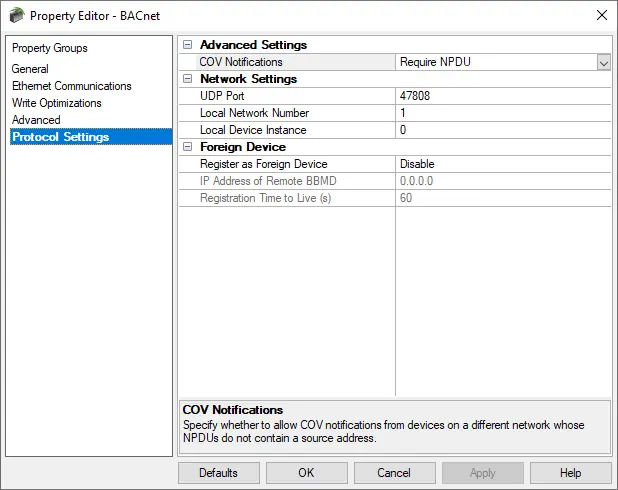Open the COV Notifications dropdown arrow
This screenshot has height=490, width=618.
[x=603, y=62]
